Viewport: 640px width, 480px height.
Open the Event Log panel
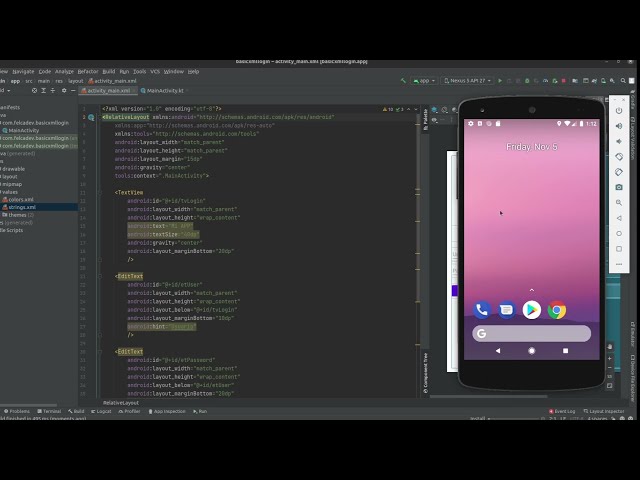(562, 411)
